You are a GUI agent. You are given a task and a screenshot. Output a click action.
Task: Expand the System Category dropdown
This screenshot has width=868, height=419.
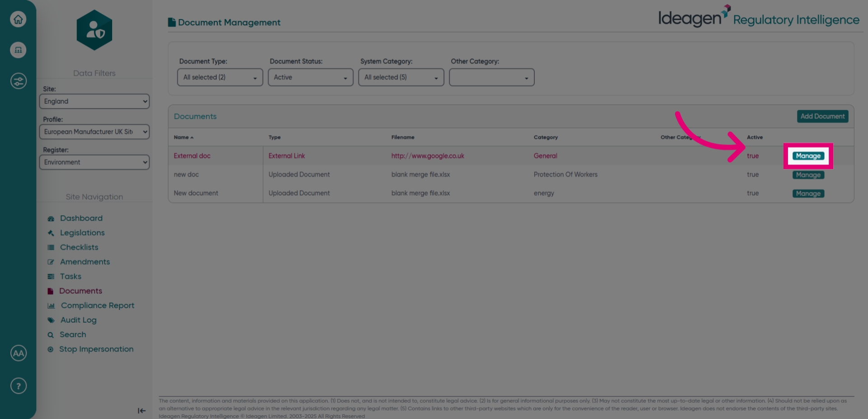(x=401, y=77)
